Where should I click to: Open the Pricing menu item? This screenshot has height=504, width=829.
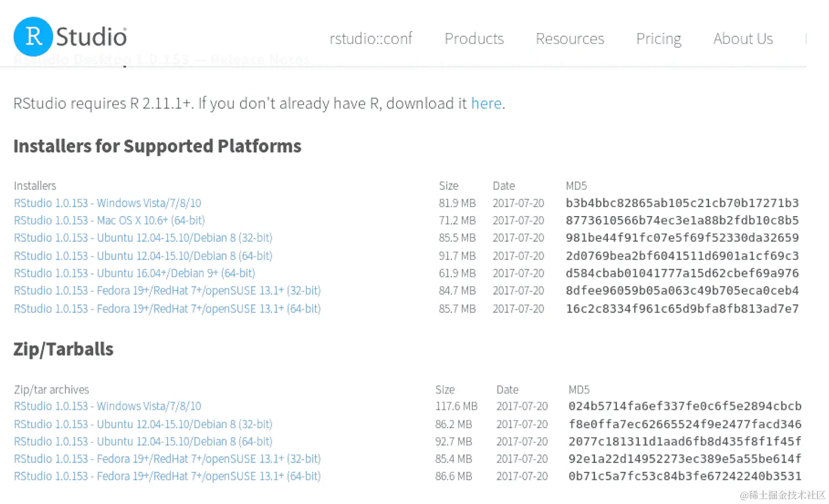(659, 39)
